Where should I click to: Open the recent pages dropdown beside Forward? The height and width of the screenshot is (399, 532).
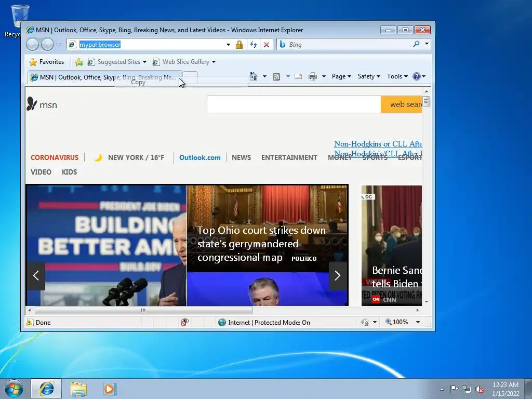point(59,45)
